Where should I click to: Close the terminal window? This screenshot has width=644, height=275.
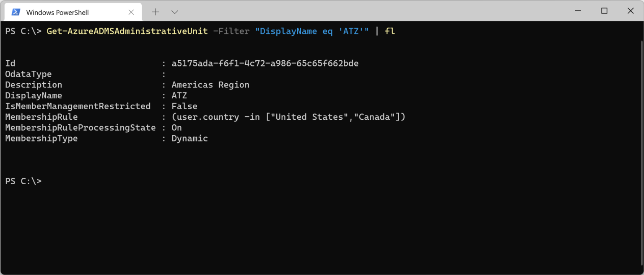coord(630,11)
